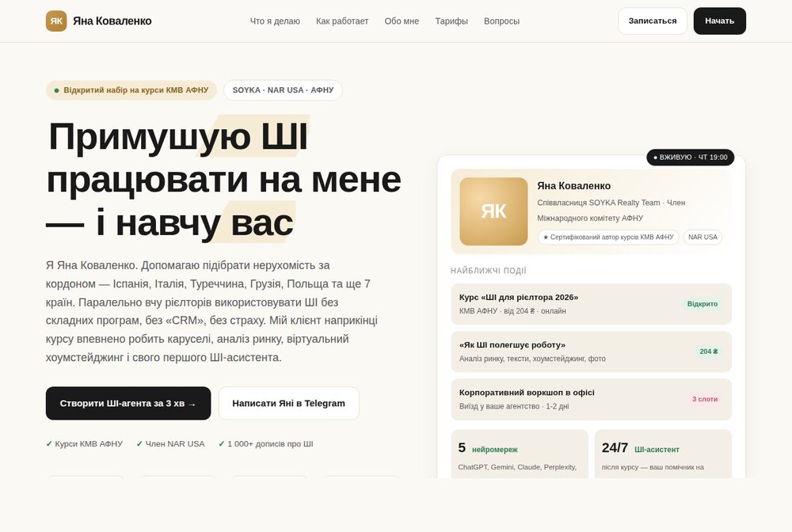Click Аналіз ринку, тексти, хоумстейджинг, фото subtitle

pos(532,359)
